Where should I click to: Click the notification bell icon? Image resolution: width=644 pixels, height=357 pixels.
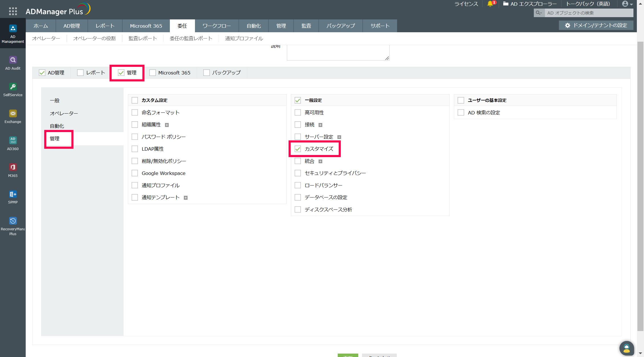[x=490, y=4]
